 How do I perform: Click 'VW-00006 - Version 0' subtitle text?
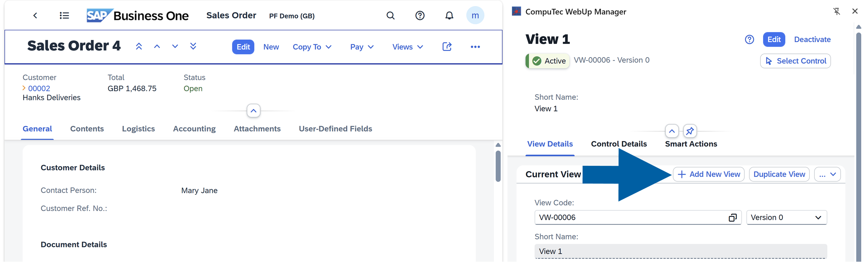point(611,60)
